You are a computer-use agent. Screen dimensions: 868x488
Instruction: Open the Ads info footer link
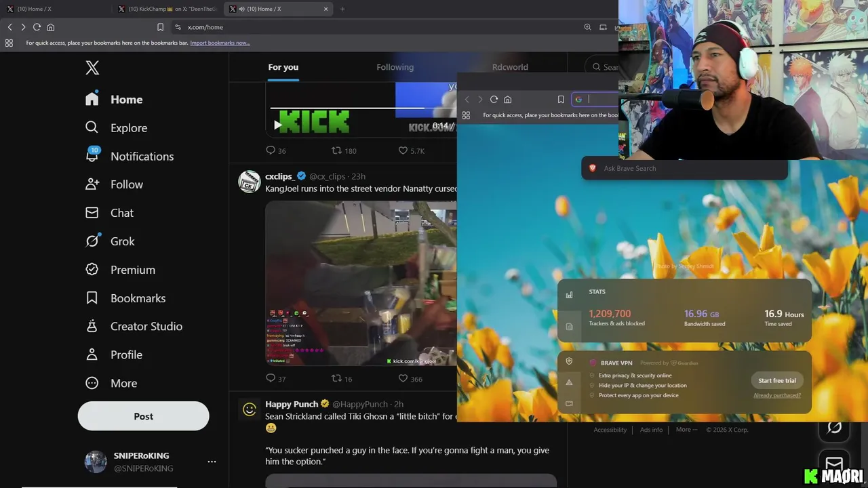(x=651, y=430)
